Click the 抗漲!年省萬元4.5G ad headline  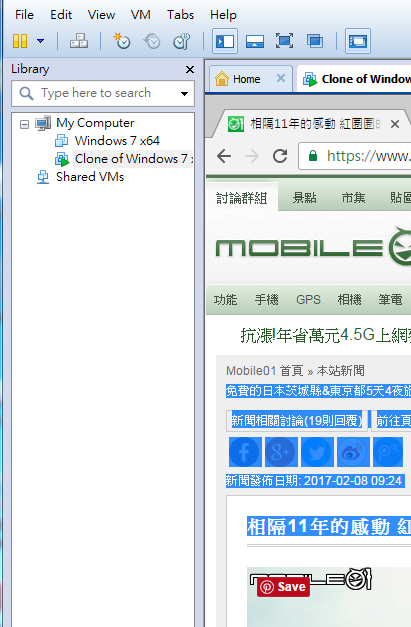[325, 335]
